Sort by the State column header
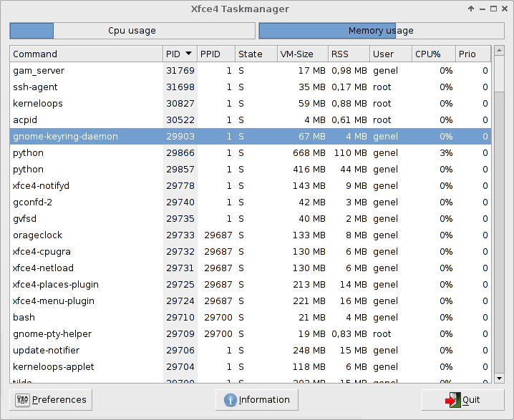 (256, 54)
